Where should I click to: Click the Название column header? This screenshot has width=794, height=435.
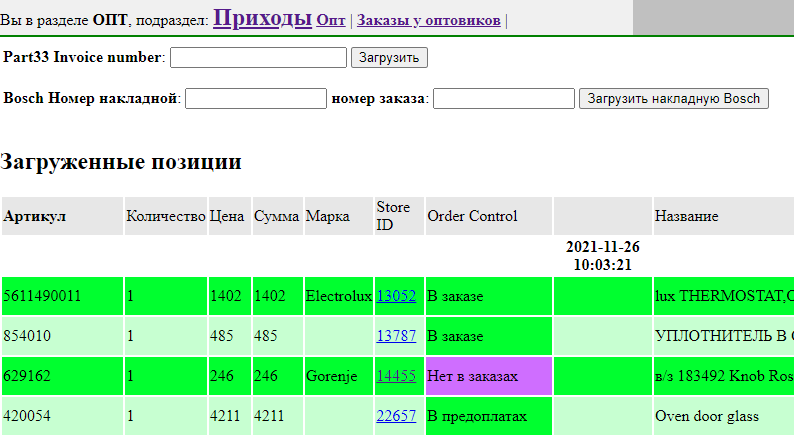(686, 216)
